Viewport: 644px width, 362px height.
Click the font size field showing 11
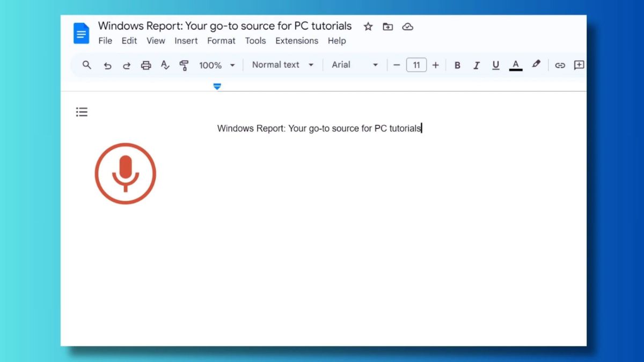coord(416,65)
